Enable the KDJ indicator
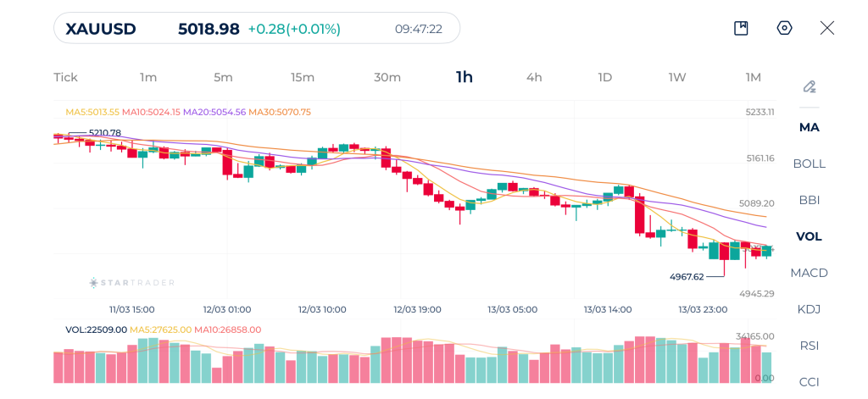Viewport: 868px width, 399px height. coord(809,309)
